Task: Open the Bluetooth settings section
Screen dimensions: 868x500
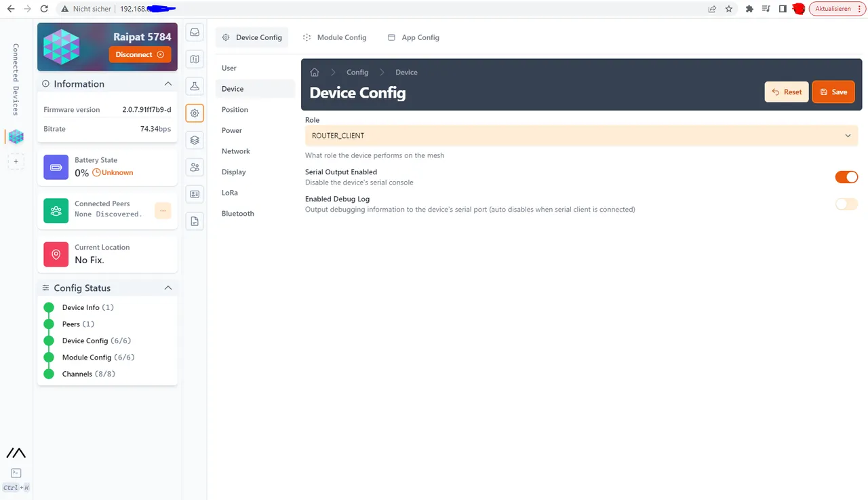Action: point(255,214)
